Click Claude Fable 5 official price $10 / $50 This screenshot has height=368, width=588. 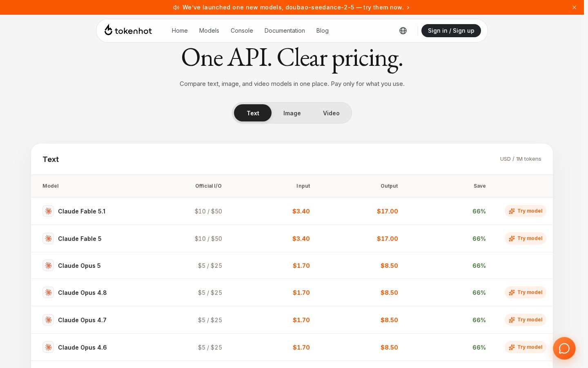click(x=208, y=239)
